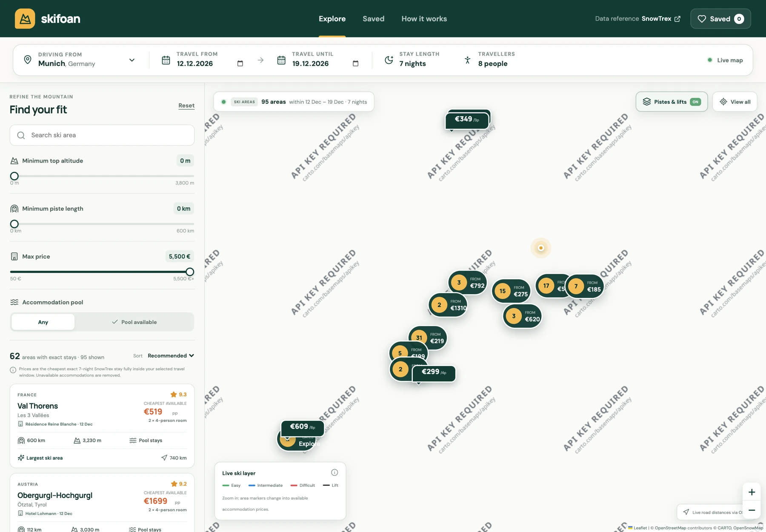Click the Live ski layer info icon
This screenshot has height=532, width=766.
(x=334, y=472)
